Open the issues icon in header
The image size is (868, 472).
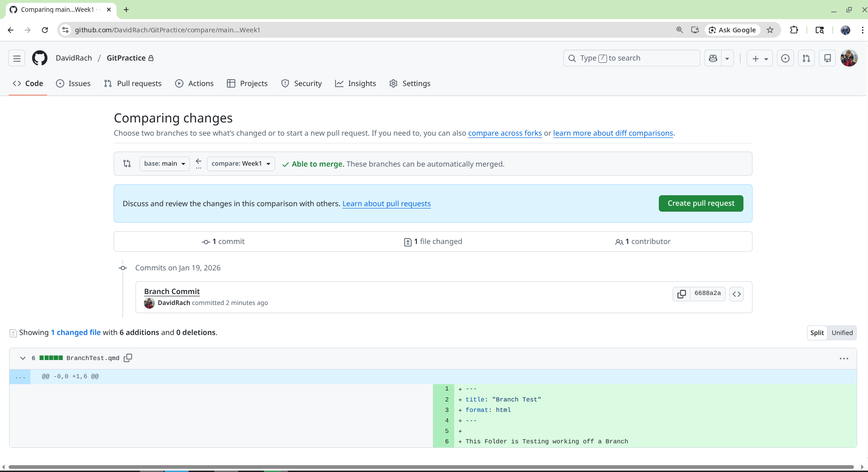pyautogui.click(x=785, y=58)
